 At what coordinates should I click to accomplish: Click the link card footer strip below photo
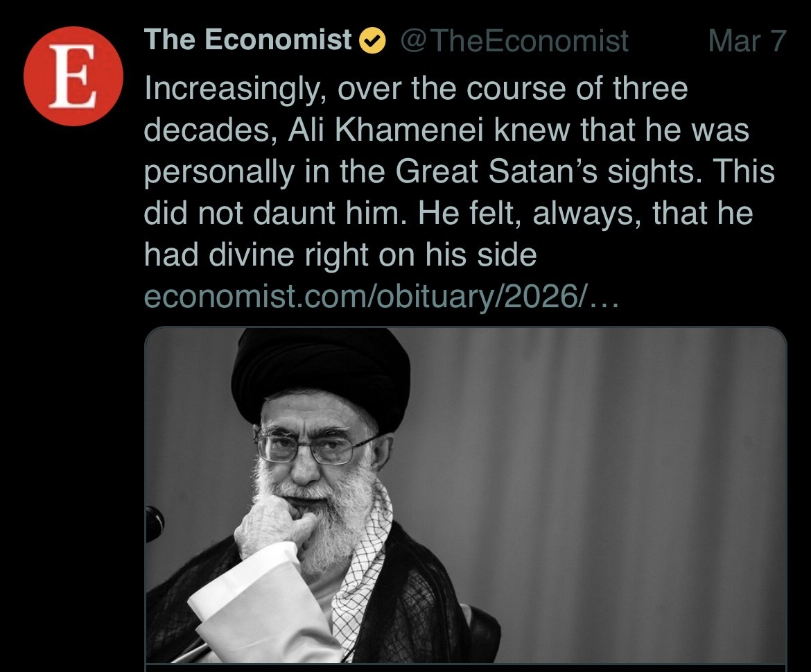(466, 667)
